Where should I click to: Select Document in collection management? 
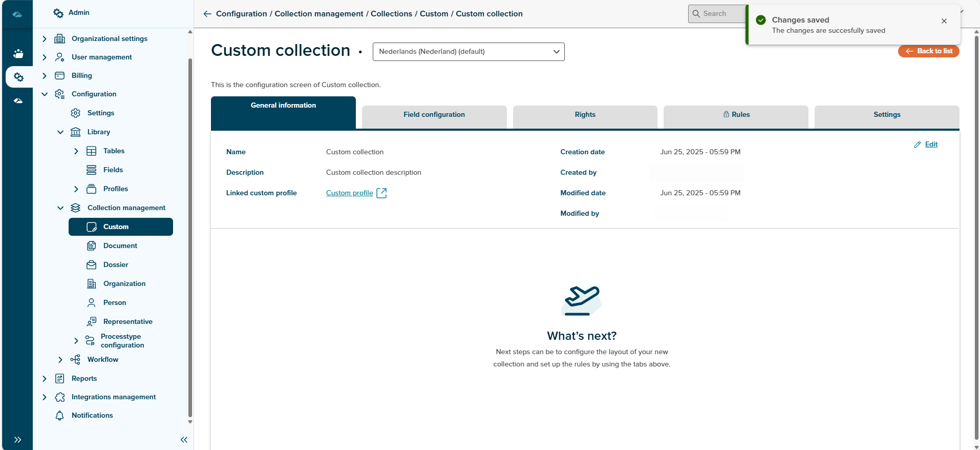[x=120, y=246]
